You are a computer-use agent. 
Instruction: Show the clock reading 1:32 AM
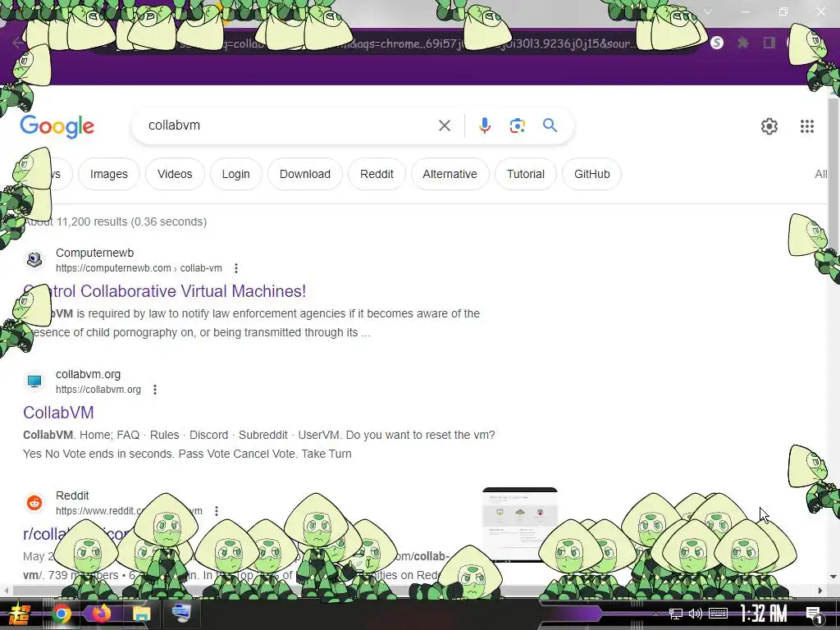(763, 614)
